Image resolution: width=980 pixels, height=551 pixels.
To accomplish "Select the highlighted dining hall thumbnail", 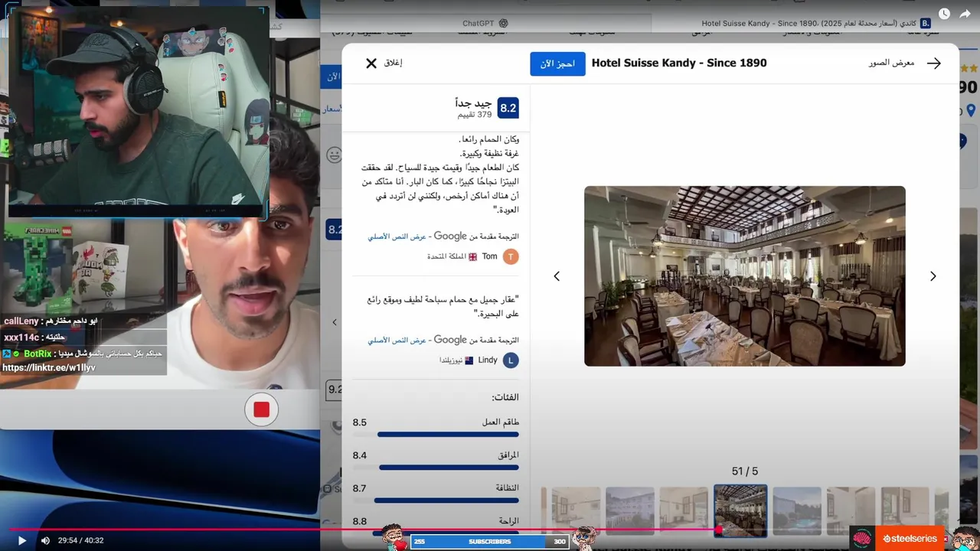I will pos(740,511).
